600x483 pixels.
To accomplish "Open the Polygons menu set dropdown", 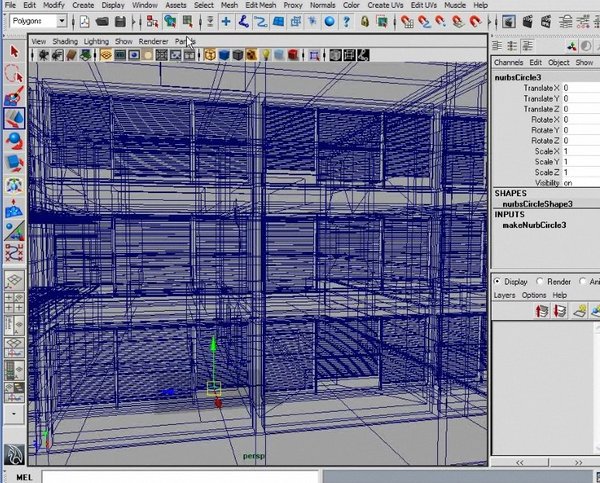I will (40, 21).
